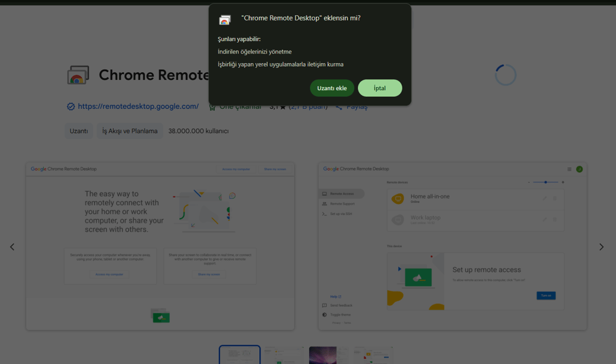Viewport: 616px width, 364px height.
Task: Open second carousel screenshot showing remote access
Action: (x=452, y=246)
